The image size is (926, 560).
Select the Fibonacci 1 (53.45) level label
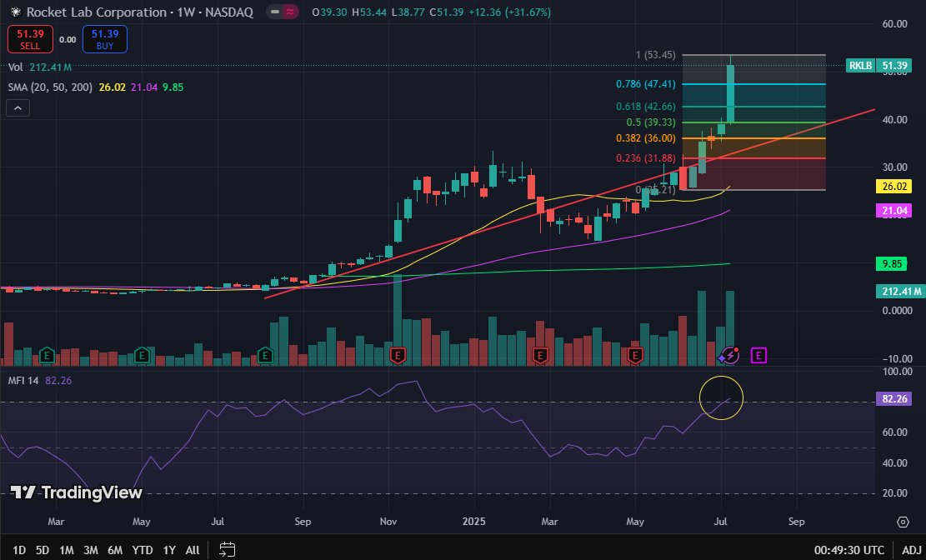click(655, 55)
